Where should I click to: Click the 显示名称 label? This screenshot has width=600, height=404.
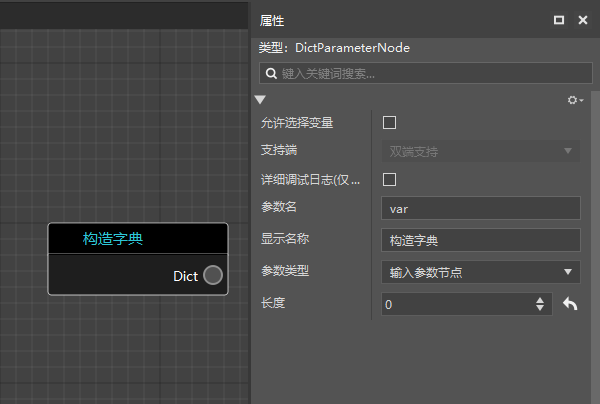click(285, 239)
